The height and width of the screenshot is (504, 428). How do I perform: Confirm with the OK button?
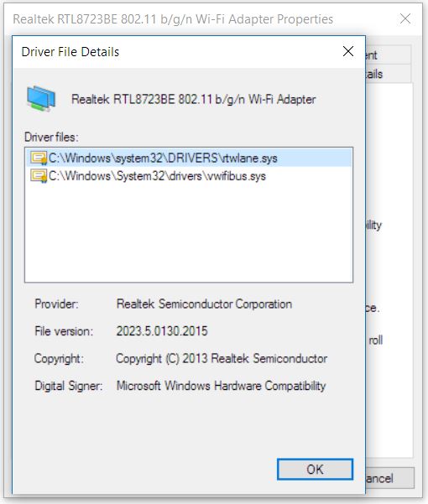(315, 470)
